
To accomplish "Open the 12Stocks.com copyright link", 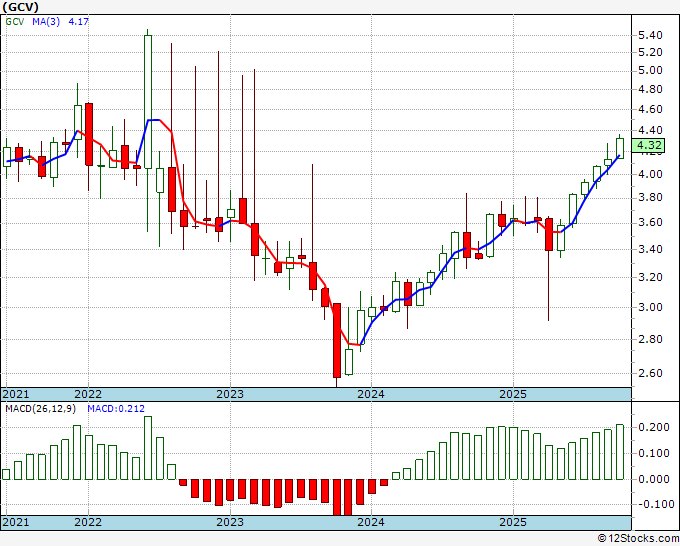I will click(x=638, y=539).
